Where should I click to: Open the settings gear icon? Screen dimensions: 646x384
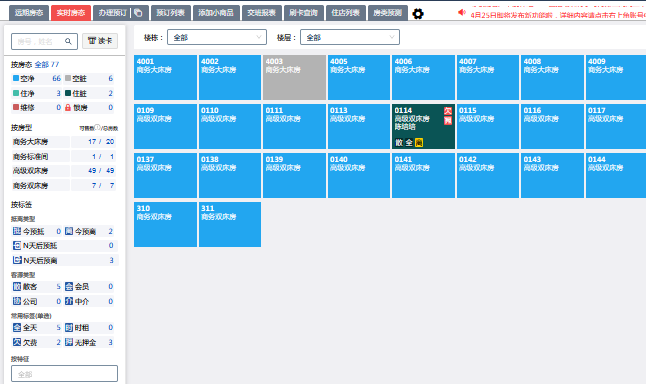point(418,14)
